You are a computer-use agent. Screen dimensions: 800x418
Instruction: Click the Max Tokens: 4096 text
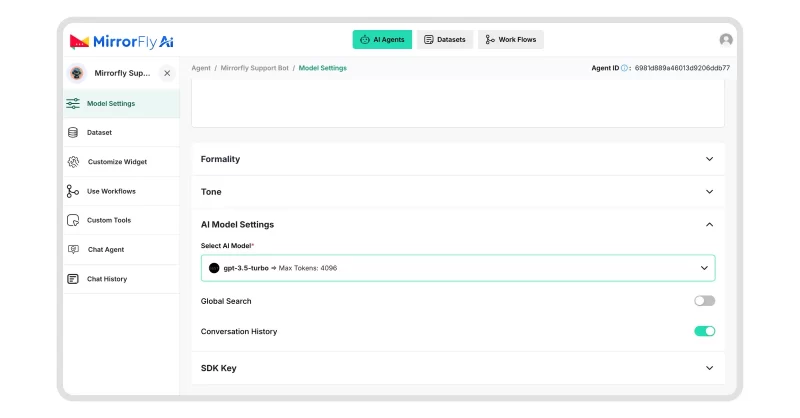click(308, 268)
